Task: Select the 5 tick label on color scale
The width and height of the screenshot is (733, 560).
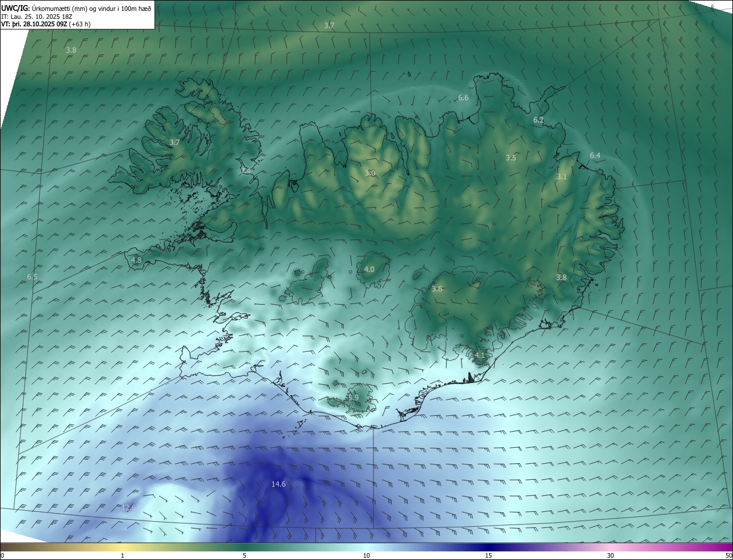Action: pos(245,555)
